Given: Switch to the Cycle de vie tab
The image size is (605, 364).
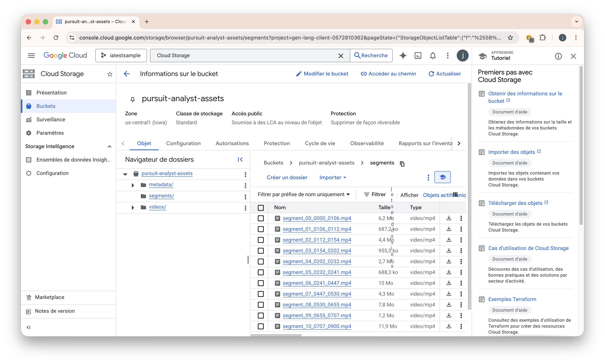Looking at the screenshot, I should (320, 143).
